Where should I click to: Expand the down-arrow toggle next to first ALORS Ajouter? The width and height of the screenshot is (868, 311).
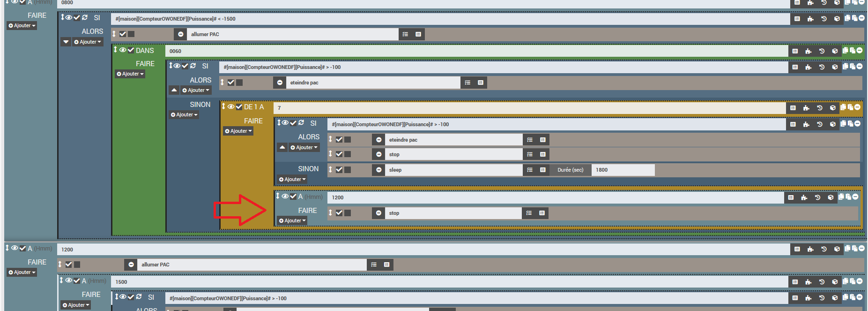[66, 42]
